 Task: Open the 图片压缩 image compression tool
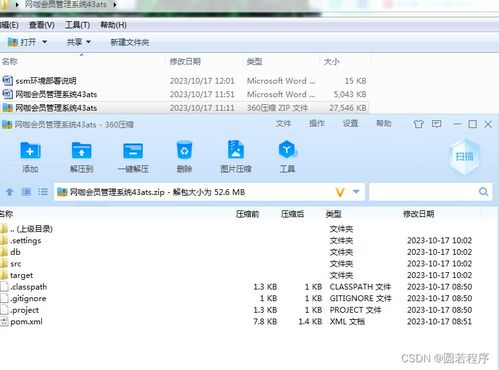pos(236,150)
